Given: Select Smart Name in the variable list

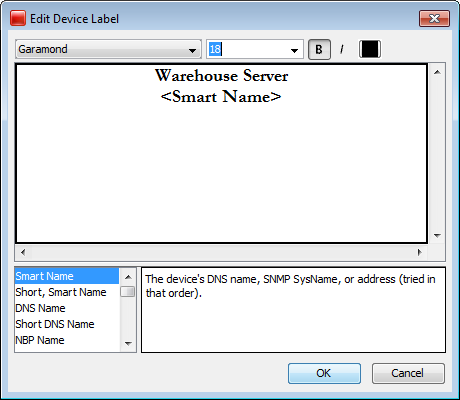Looking at the screenshot, I should click(67, 276).
